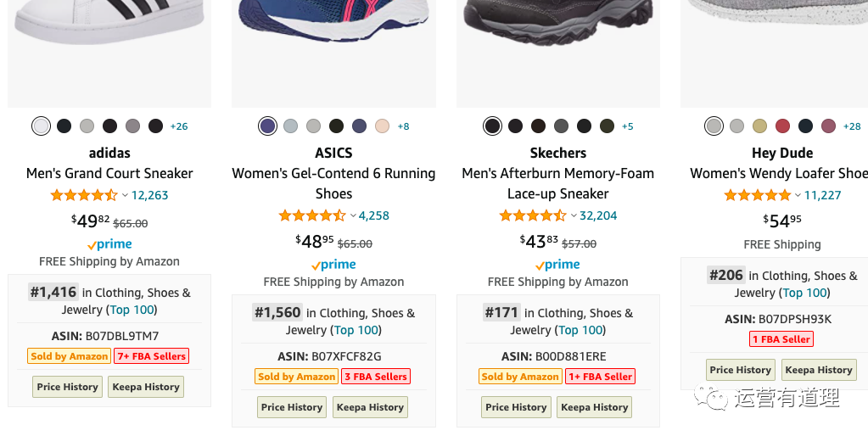
Task: Open the 32,204 reviews link for Skechers
Action: coord(598,215)
